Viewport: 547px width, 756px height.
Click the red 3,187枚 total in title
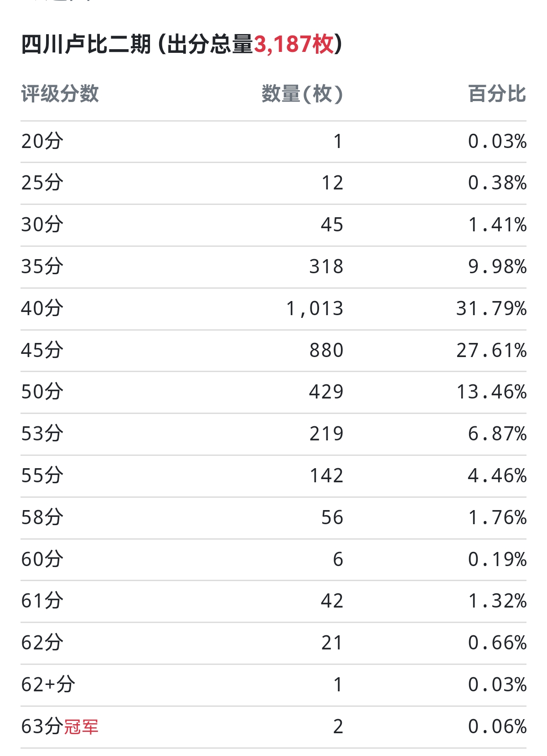[294, 45]
